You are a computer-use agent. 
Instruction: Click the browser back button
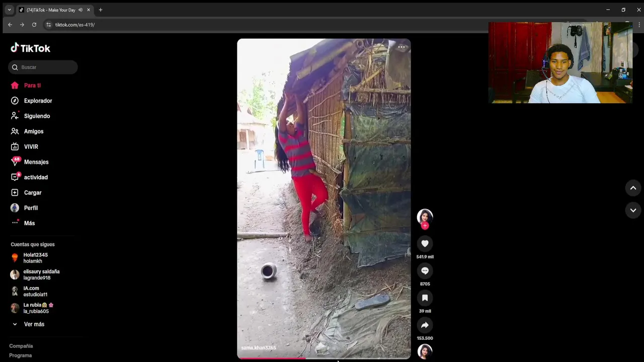pyautogui.click(x=10, y=25)
